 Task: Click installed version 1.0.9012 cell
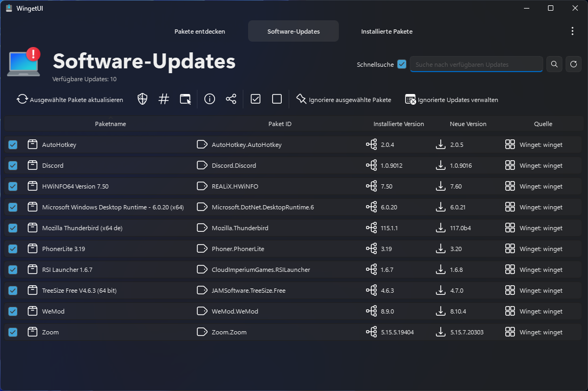pyautogui.click(x=392, y=166)
